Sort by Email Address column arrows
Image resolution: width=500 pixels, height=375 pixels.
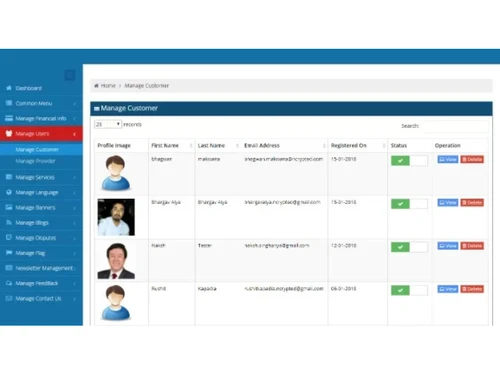(x=324, y=146)
